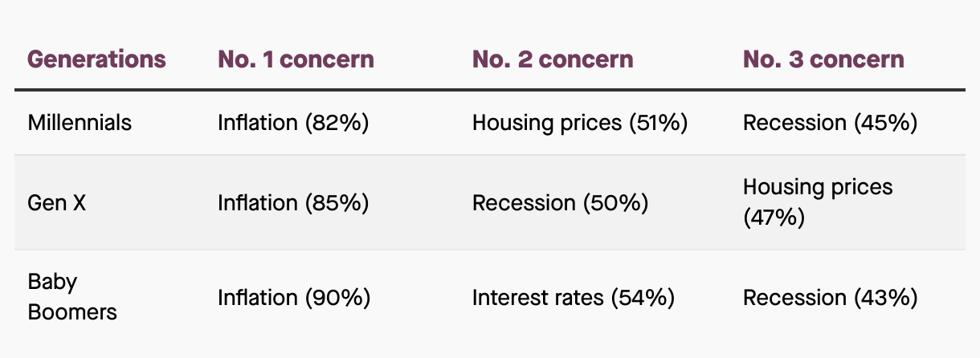Click Housing prices text in Gen X row
980x358 pixels.
[x=818, y=188]
